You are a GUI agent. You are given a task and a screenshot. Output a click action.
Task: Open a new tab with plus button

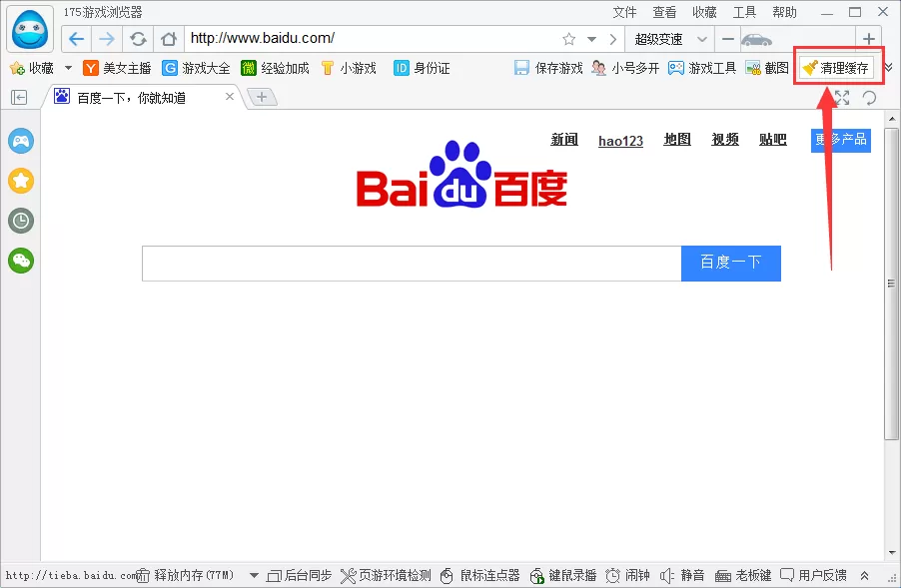pyautogui.click(x=262, y=97)
